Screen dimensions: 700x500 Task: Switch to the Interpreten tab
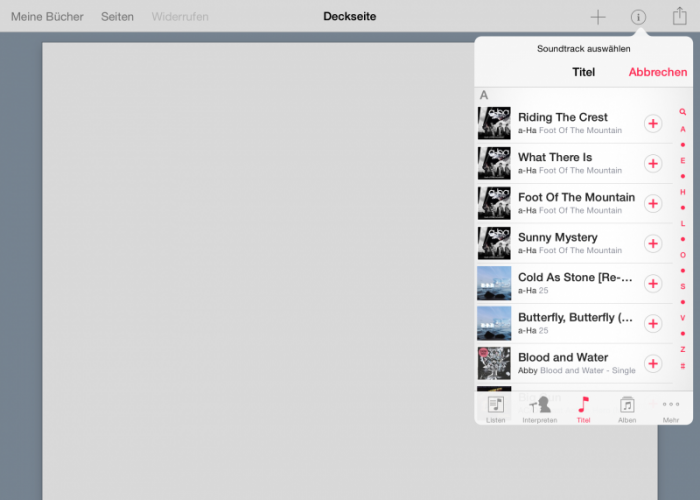[x=539, y=409]
